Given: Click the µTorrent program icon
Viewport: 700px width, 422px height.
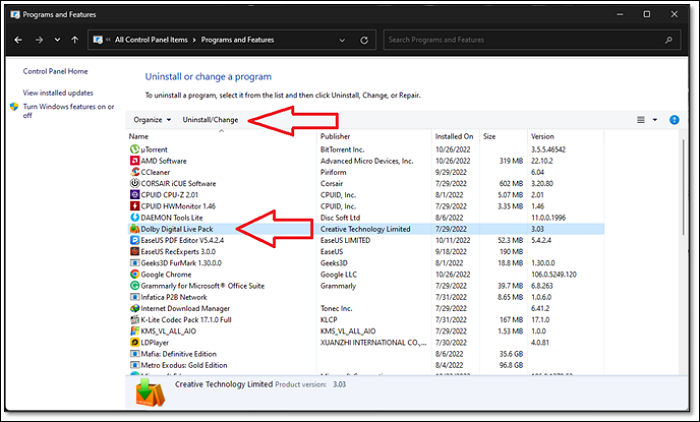Looking at the screenshot, I should coord(134,149).
